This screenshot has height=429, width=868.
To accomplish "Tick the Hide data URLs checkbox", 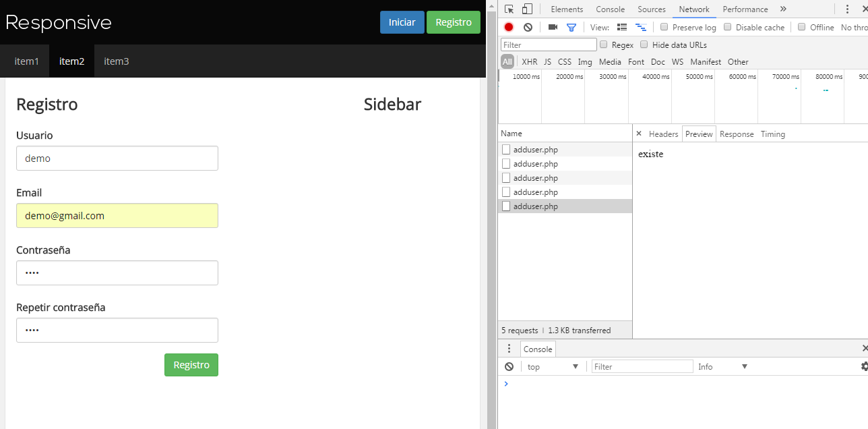I will click(x=644, y=45).
